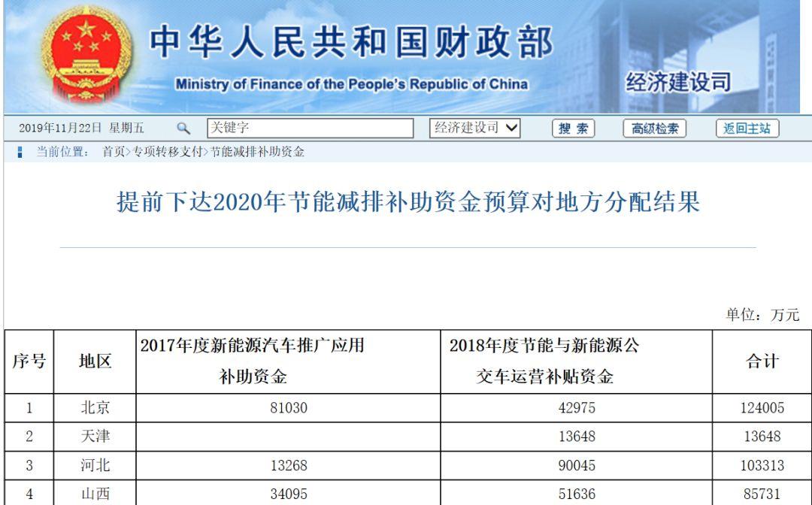This screenshot has height=505, width=812.
Task: Click the 搜索 button
Action: (x=573, y=129)
